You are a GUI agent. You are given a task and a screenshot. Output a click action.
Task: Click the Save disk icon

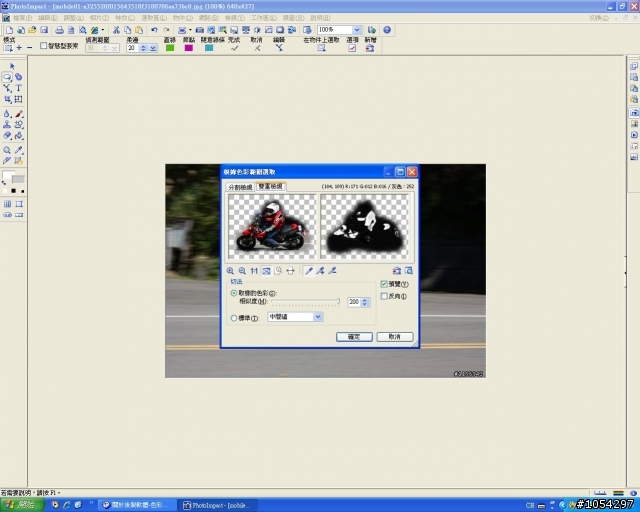(x=44, y=30)
